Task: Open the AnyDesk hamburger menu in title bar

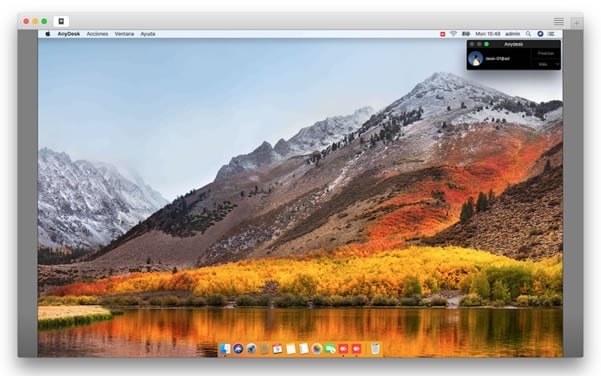Action: [558, 21]
